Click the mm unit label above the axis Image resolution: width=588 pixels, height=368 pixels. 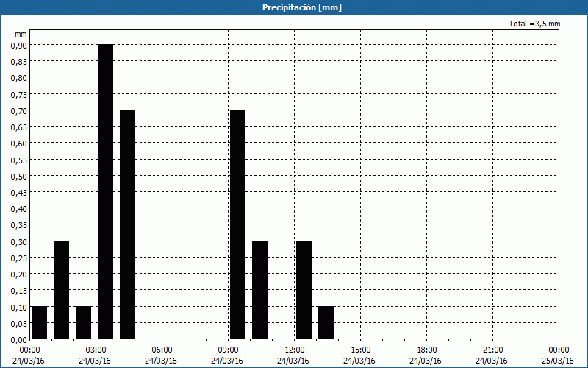21,34
